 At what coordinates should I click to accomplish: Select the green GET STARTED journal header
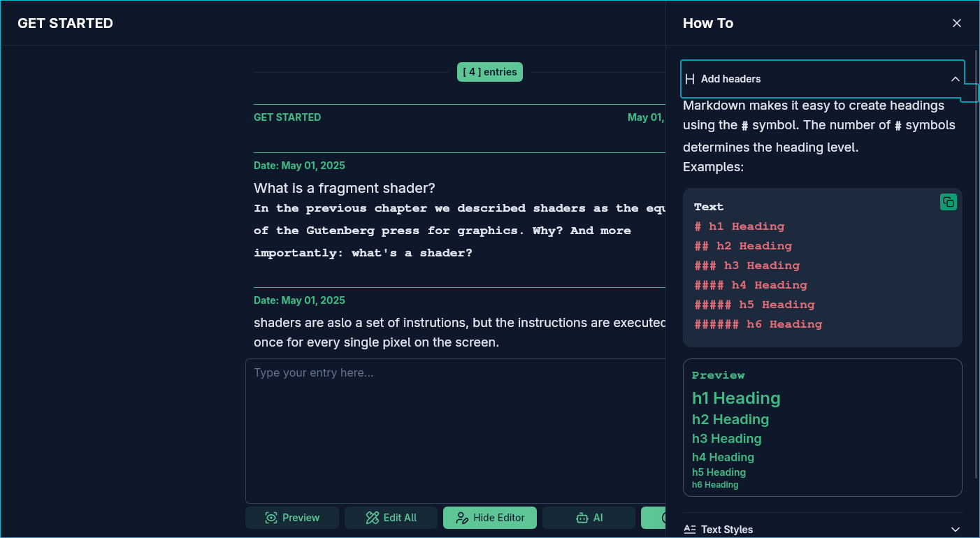click(x=287, y=117)
